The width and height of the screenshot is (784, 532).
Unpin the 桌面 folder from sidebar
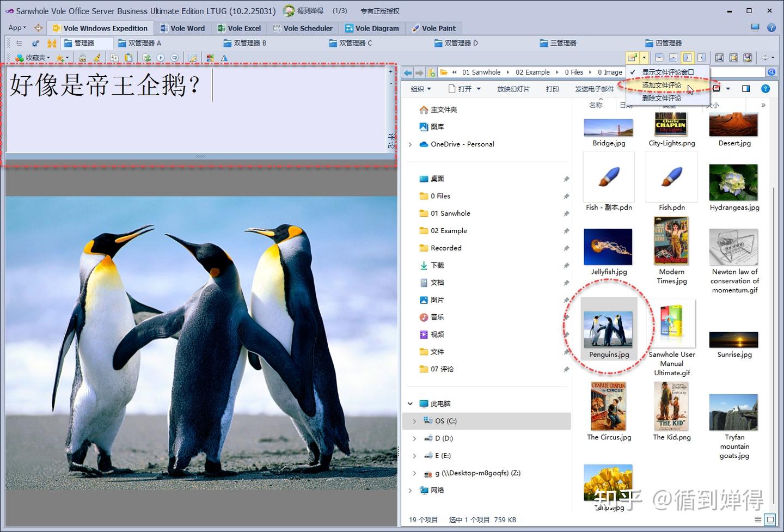click(x=566, y=178)
